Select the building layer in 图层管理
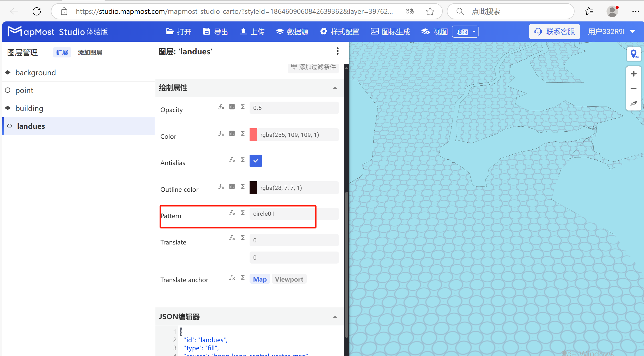This screenshot has height=356, width=644. coord(29,108)
